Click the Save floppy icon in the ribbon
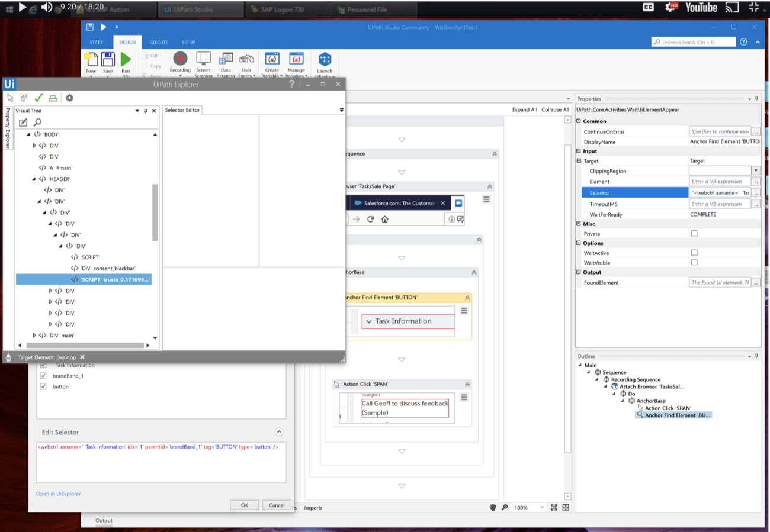Image resolution: width=770 pixels, height=532 pixels. tap(108, 59)
